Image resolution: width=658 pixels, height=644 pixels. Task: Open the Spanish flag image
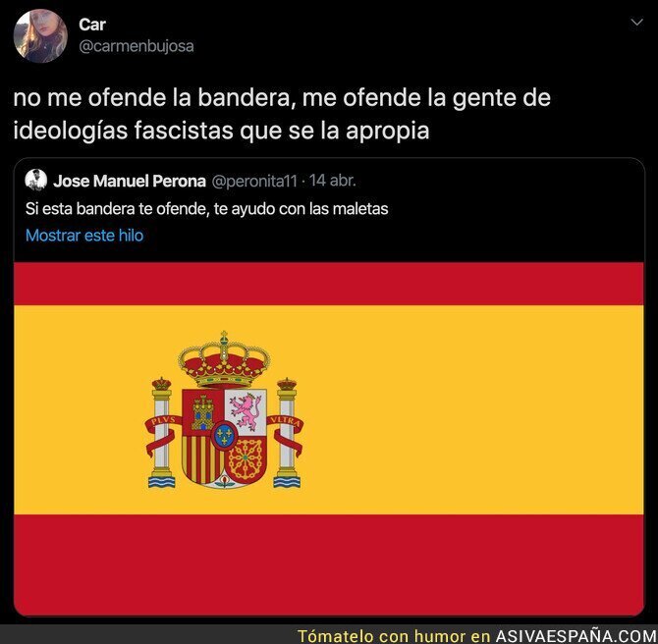click(329, 439)
